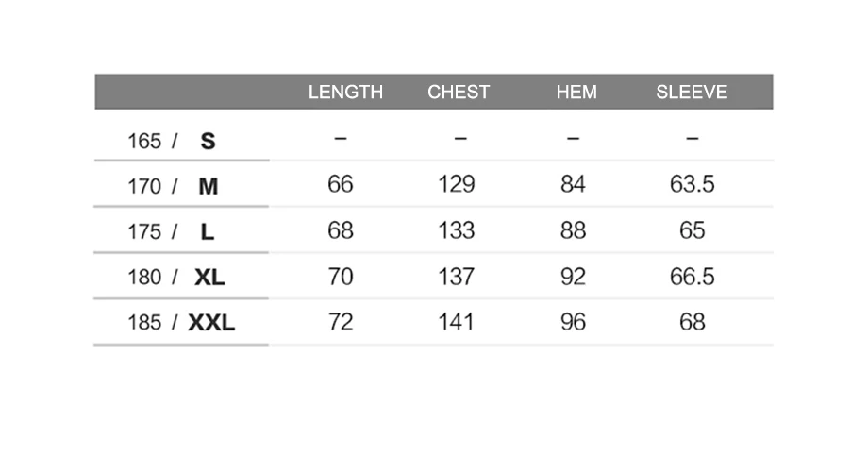Select the XXL chest value 141

[456, 322]
